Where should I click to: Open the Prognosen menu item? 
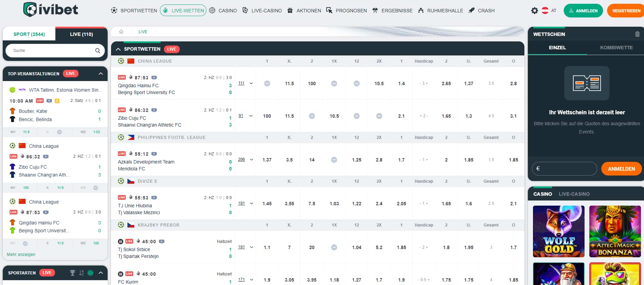tap(346, 11)
